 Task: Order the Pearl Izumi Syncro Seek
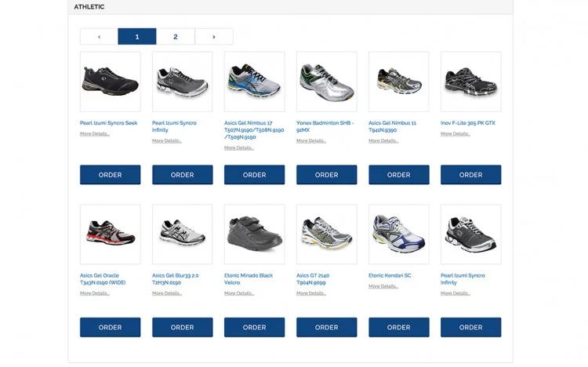111,175
